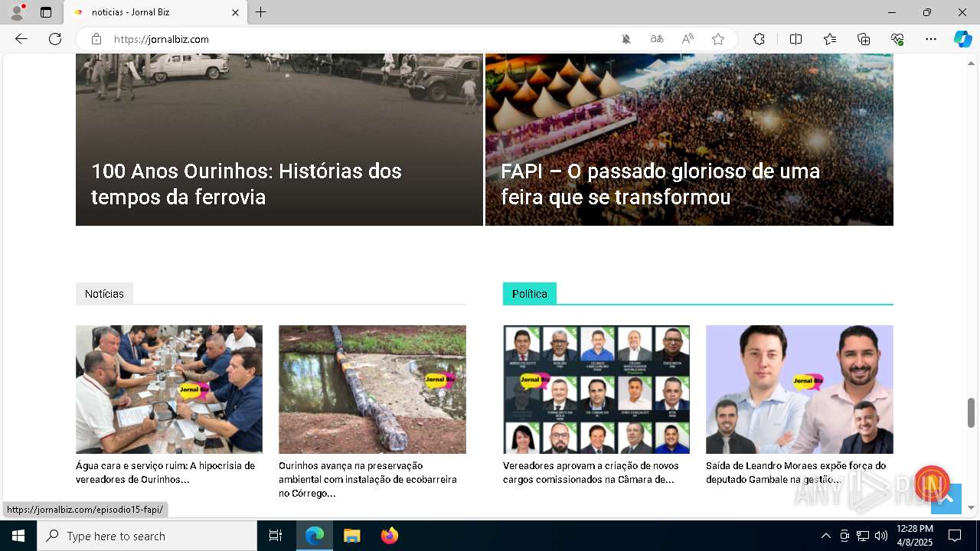Open the Windows Start menu
Screen dimensions: 980x551
click(18, 536)
